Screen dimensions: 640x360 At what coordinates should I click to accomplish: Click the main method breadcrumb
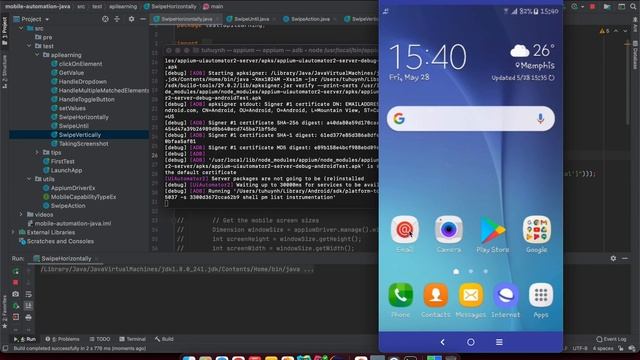213,7
